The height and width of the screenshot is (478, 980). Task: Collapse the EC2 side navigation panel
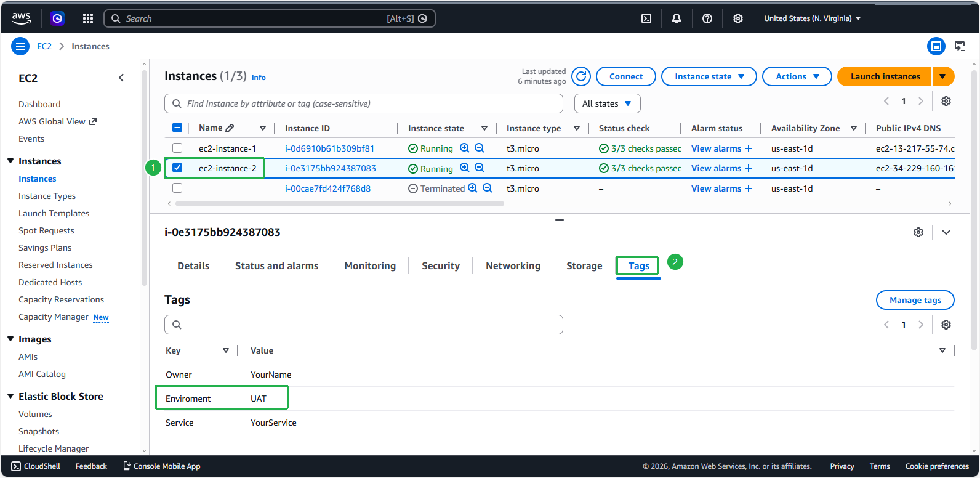[121, 78]
